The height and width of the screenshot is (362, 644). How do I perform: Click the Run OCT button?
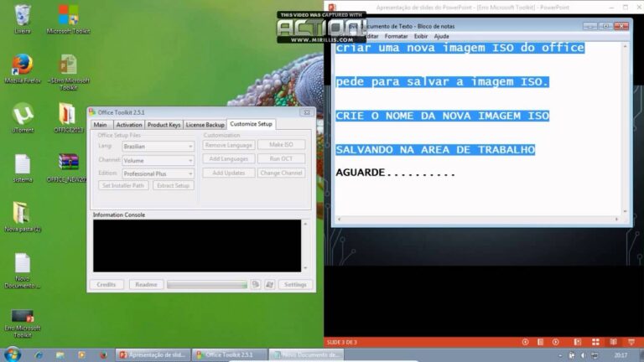coord(282,159)
